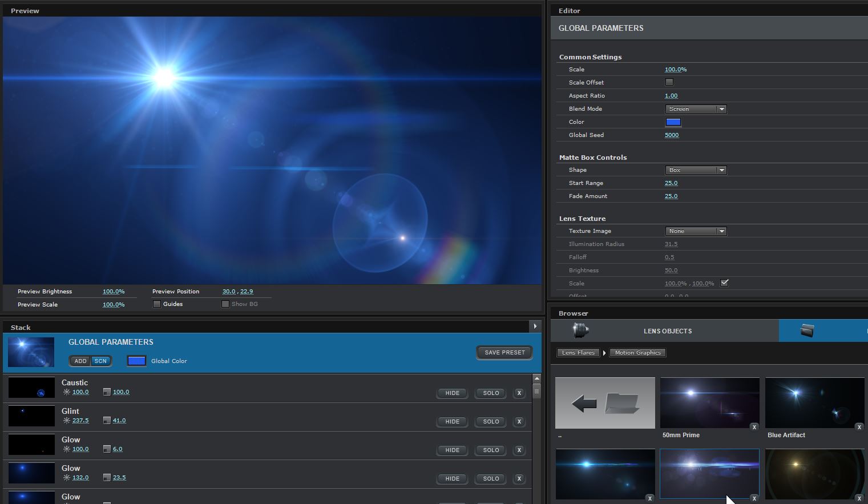The width and height of the screenshot is (868, 504).
Task: Uncheck the Lens Texture Scale link checkbox
Action: [x=724, y=283]
